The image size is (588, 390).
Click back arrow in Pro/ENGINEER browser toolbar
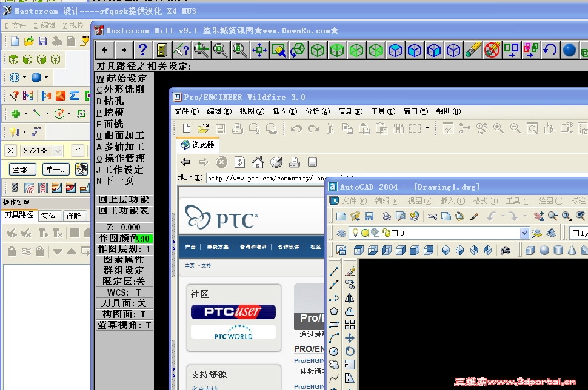(185, 162)
